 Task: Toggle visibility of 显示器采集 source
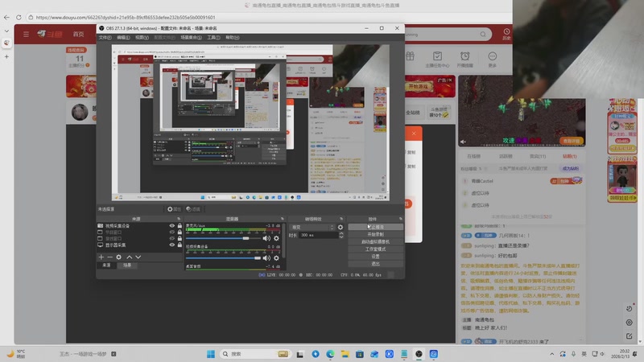point(172,245)
